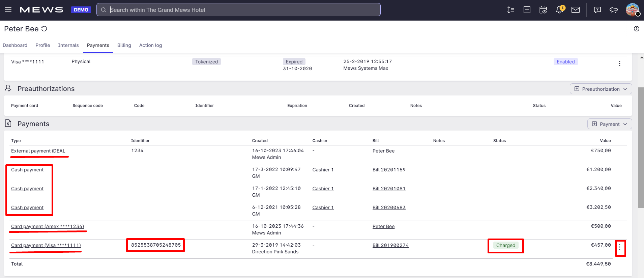Image resolution: width=644 pixels, height=278 pixels.
Task: Switch to the Billing tab
Action: (x=124, y=45)
